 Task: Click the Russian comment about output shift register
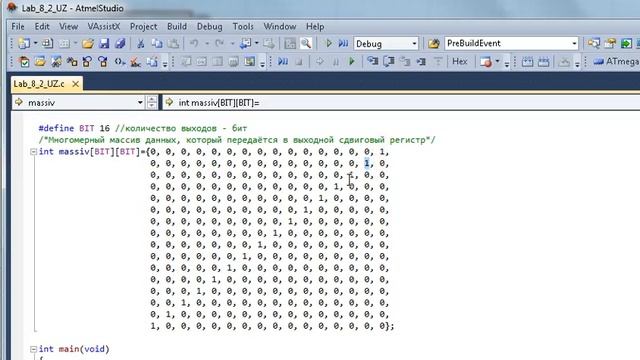pyautogui.click(x=237, y=140)
